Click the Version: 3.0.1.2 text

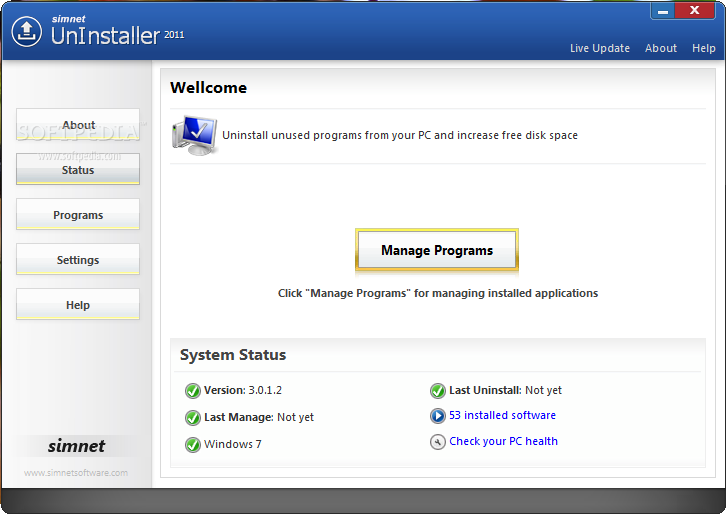[243, 390]
